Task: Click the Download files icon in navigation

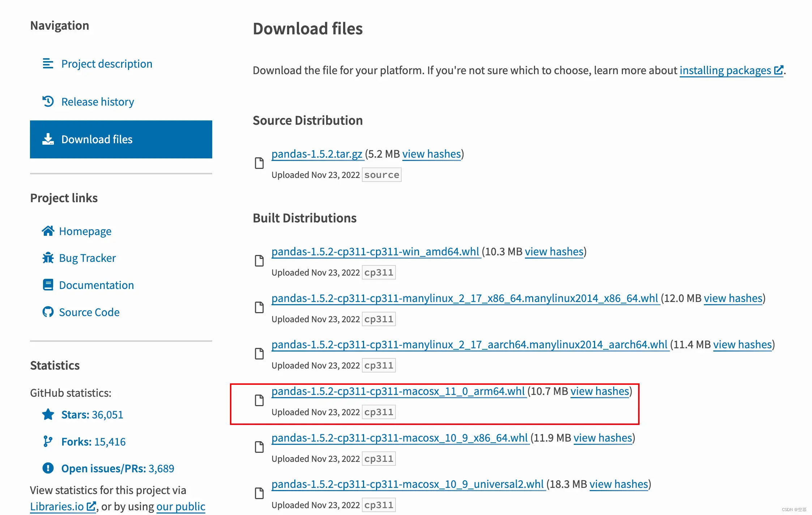Action: point(47,139)
